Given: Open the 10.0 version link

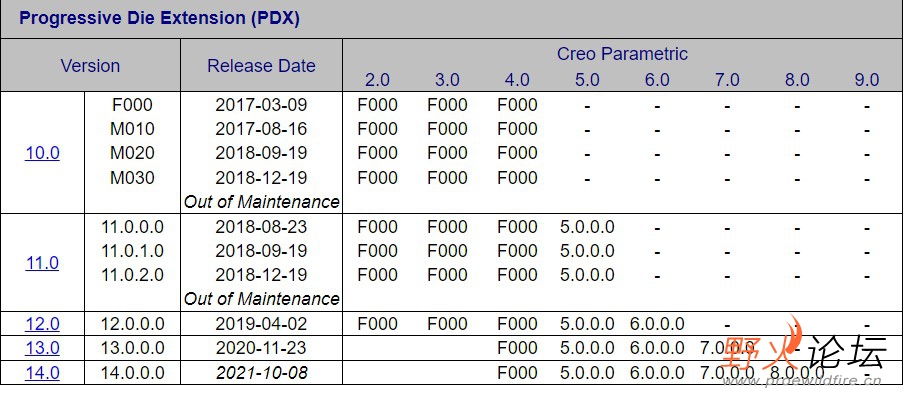Looking at the screenshot, I should (42, 153).
